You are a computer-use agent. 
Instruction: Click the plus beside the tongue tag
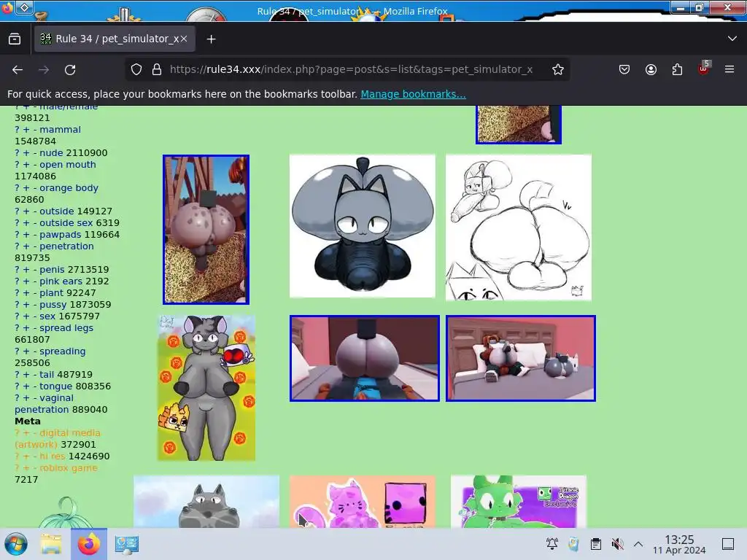[26, 386]
